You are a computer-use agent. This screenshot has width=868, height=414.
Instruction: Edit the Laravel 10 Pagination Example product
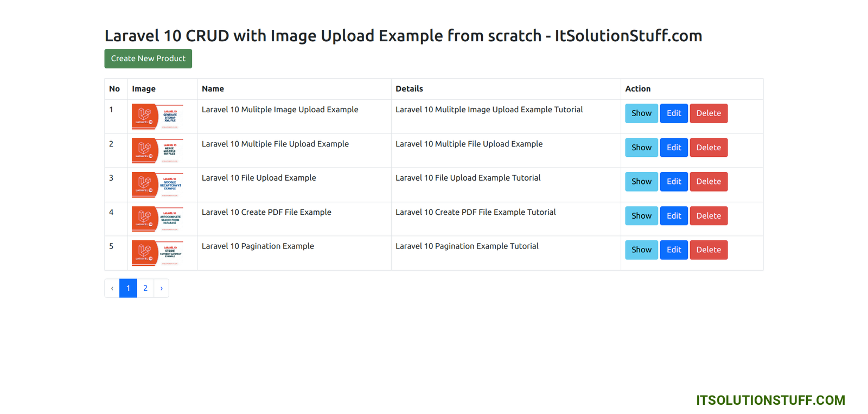pyautogui.click(x=674, y=250)
